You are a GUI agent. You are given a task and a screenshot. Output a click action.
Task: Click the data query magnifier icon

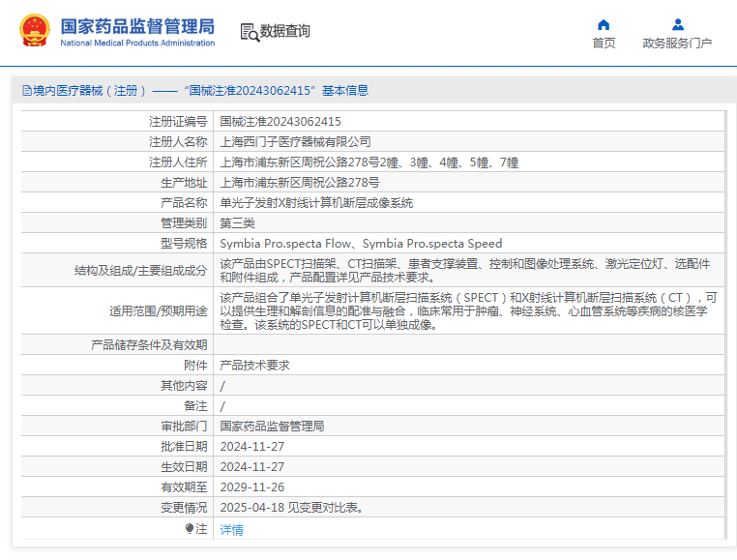(251, 32)
